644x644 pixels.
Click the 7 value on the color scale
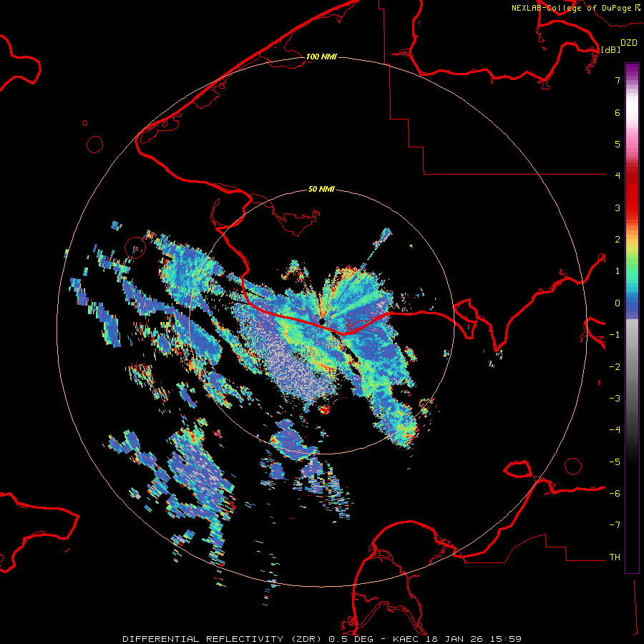click(618, 80)
